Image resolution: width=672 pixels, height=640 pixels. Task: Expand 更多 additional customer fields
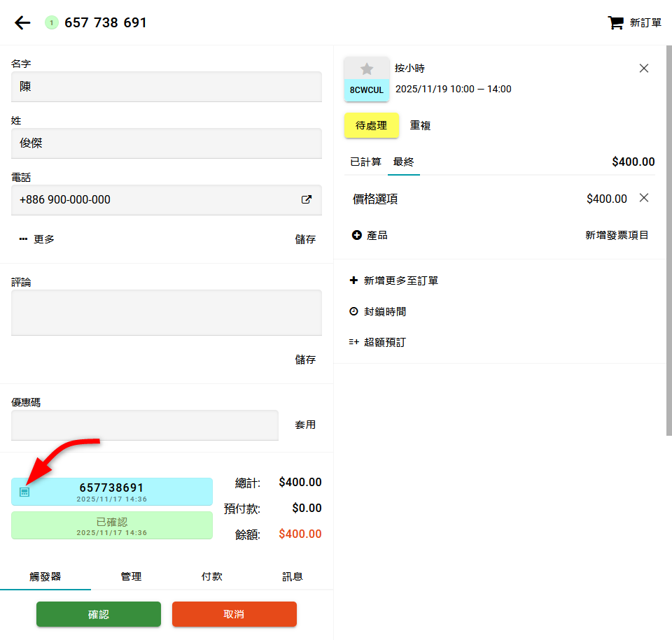(37, 239)
